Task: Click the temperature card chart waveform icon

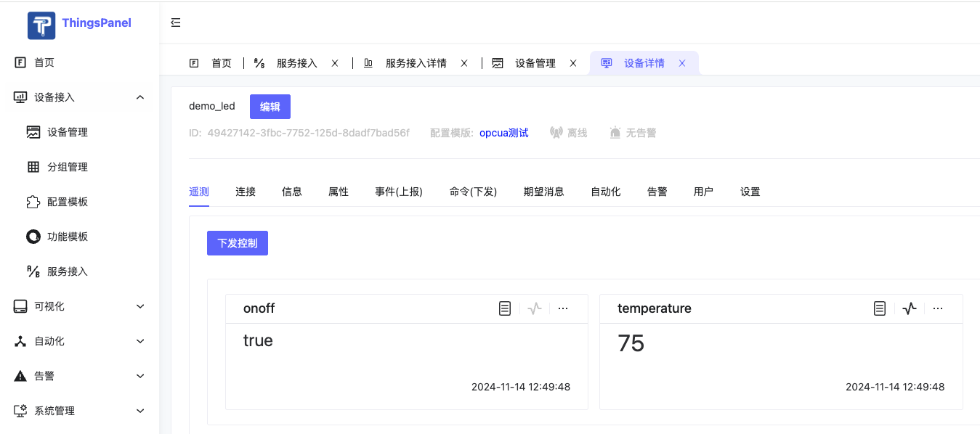Action: coord(910,308)
